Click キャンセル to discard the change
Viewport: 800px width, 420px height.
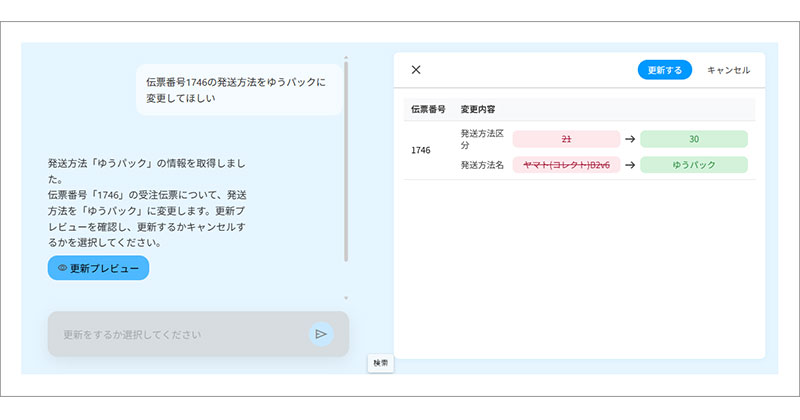click(728, 70)
